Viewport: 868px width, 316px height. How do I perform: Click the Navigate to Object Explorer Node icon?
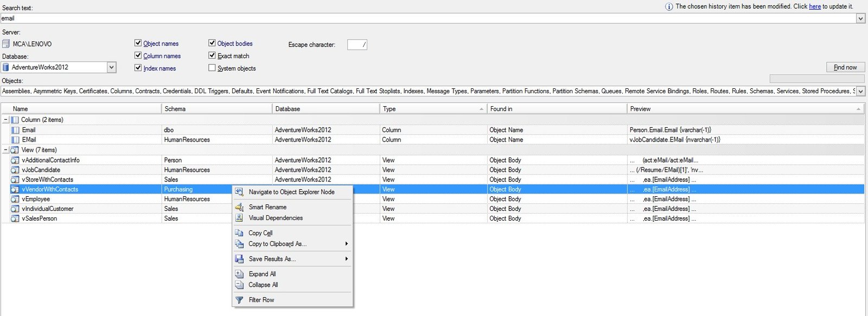(239, 192)
